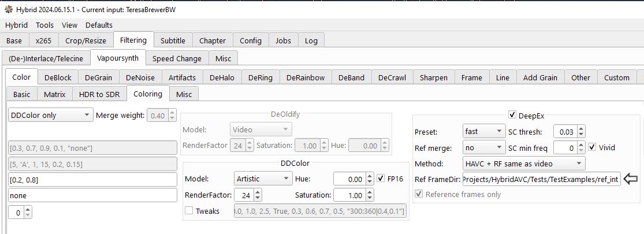Click the Ref FrameDir path field

[x=541, y=180]
